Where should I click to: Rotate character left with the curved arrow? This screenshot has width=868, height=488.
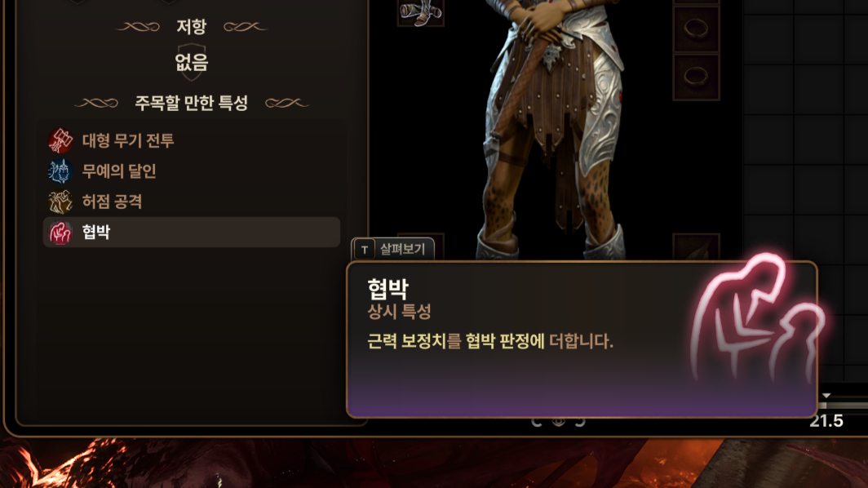tap(536, 422)
